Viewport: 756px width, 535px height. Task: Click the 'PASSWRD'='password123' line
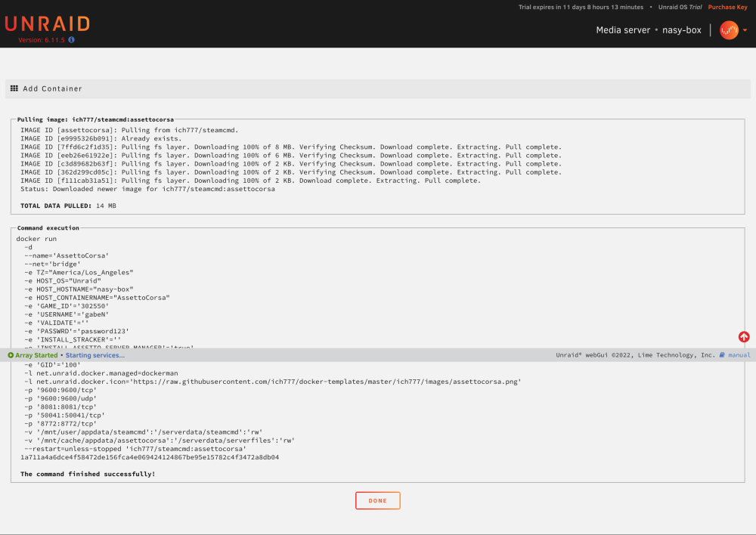click(x=76, y=332)
